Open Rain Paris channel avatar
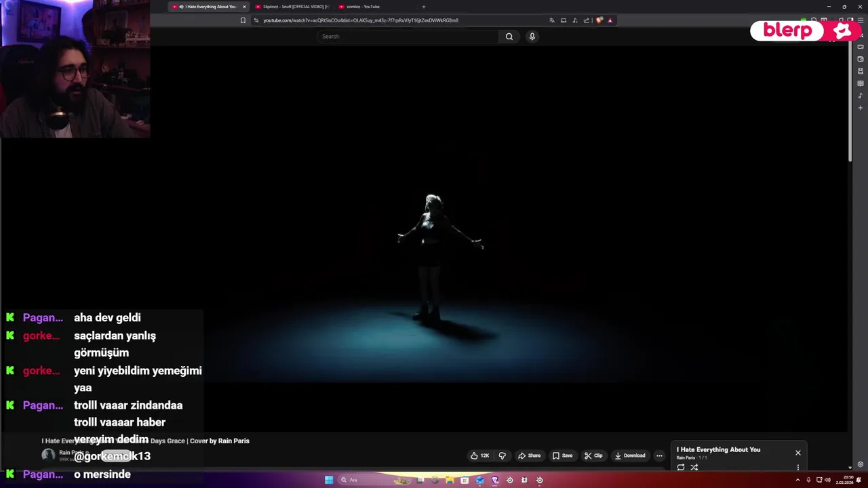This screenshot has height=488, width=868. click(x=48, y=455)
